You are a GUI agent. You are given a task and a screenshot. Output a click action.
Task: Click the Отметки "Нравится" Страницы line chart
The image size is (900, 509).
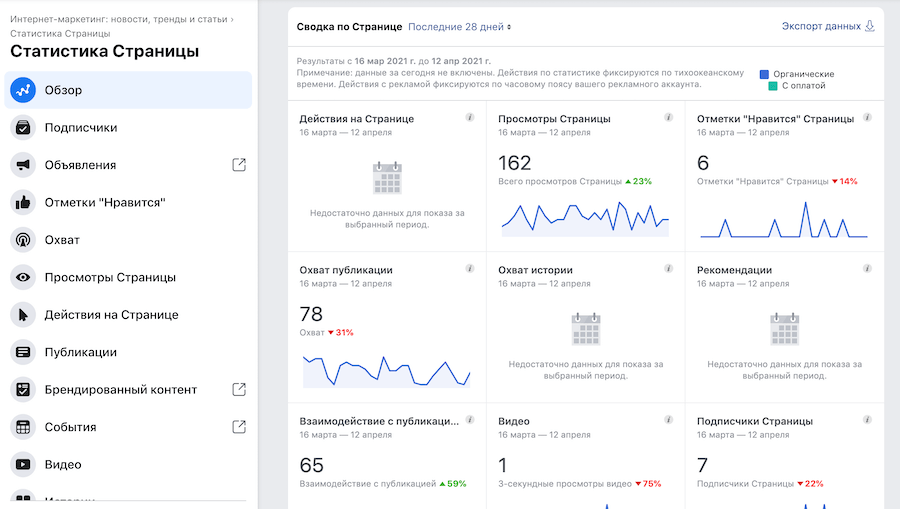783,220
